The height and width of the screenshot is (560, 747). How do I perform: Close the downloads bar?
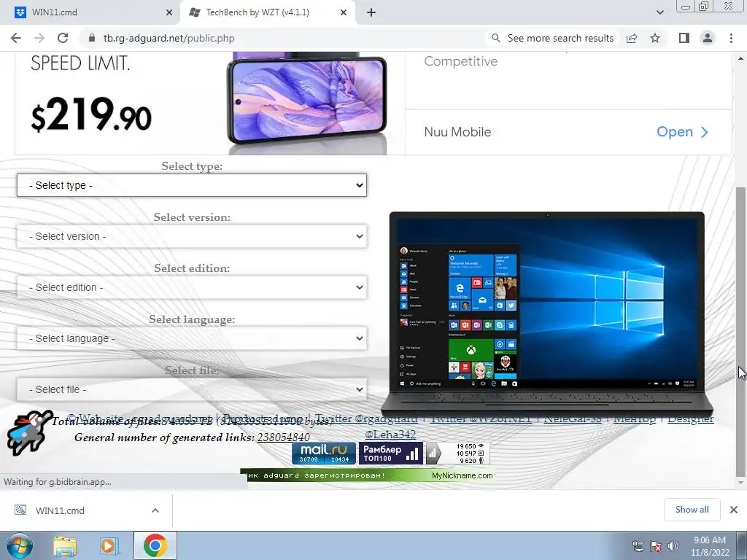[x=734, y=510]
